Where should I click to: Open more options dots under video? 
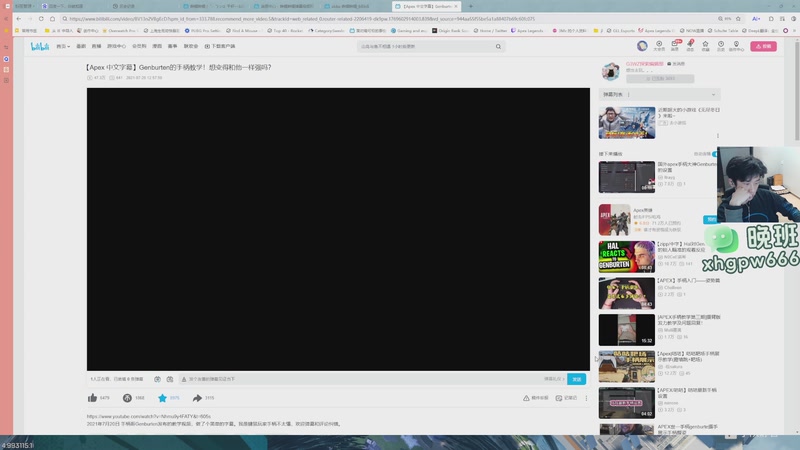point(586,398)
